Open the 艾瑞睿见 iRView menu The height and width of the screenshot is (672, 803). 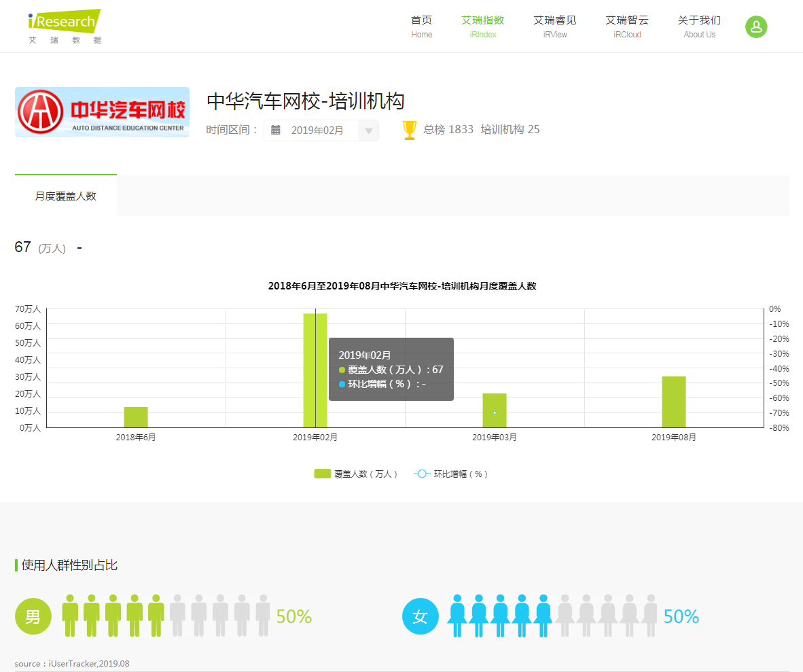[554, 26]
